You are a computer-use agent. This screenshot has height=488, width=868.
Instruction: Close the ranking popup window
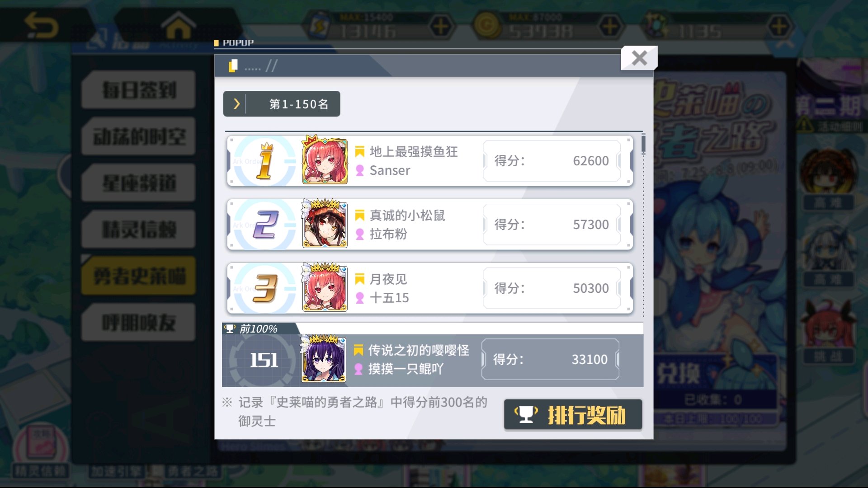coord(639,58)
